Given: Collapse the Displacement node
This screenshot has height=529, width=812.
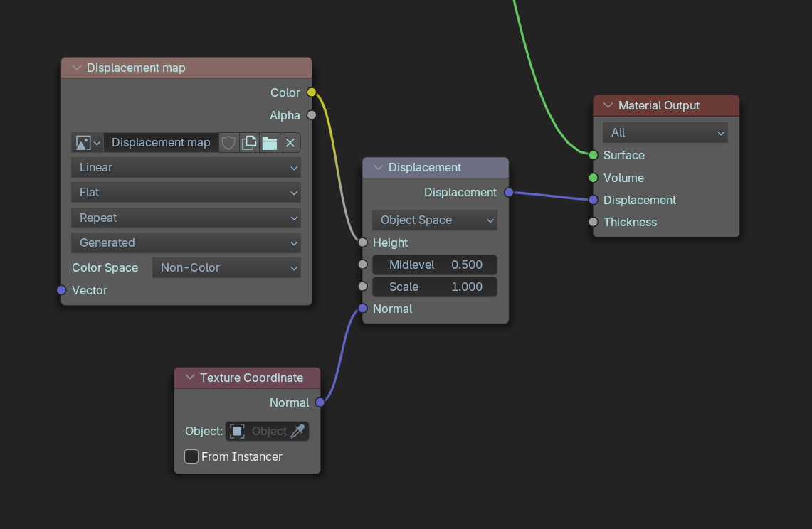Looking at the screenshot, I should [x=378, y=167].
